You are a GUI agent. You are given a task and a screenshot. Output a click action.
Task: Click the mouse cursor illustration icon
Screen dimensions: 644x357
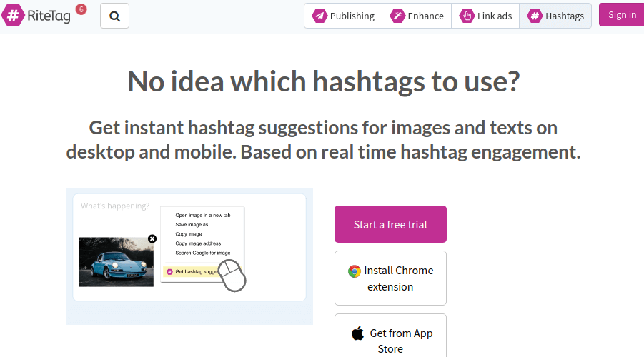pos(232,276)
